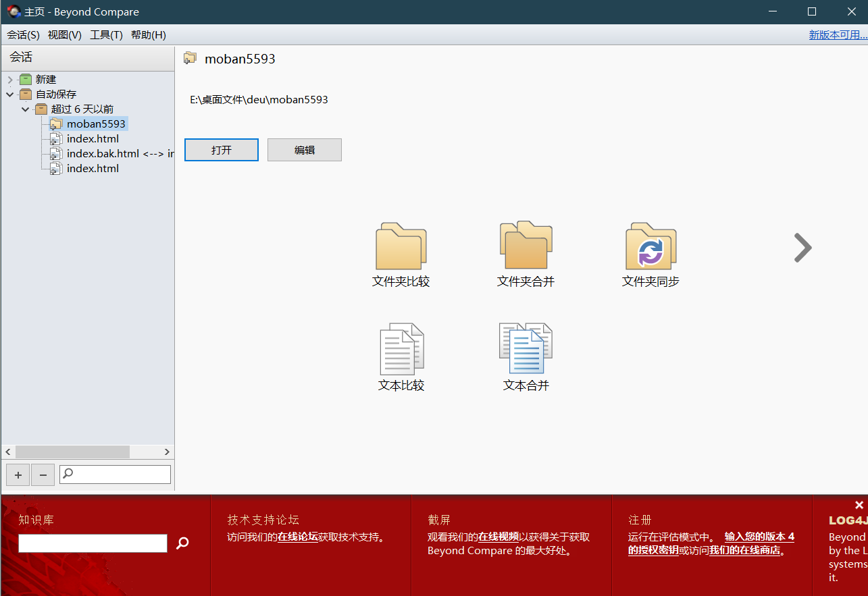This screenshot has height=596, width=868.
Task: Add a session with the plus button
Action: pyautogui.click(x=18, y=475)
